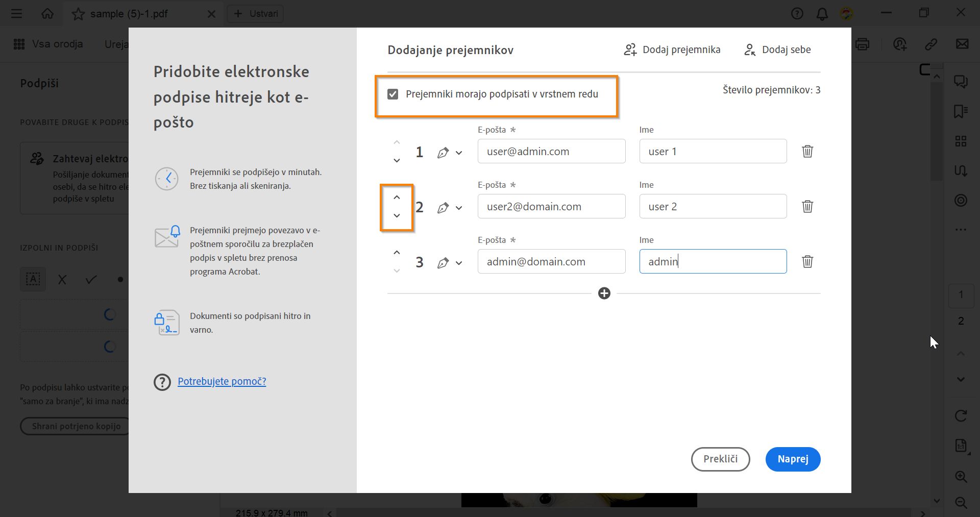The width and height of the screenshot is (980, 517).
Task: Open notifications bell icon
Action: (x=822, y=14)
